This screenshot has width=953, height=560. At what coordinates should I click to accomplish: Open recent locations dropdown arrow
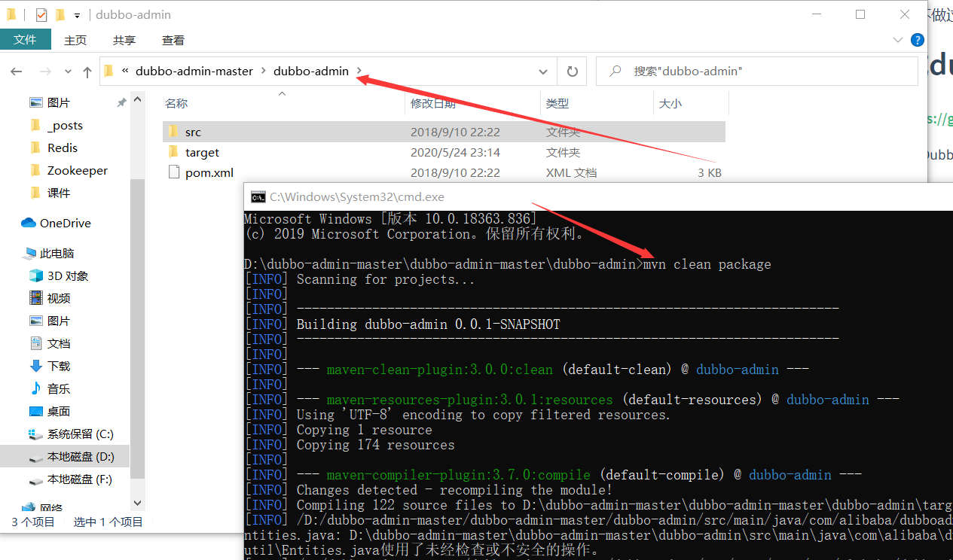coord(68,72)
